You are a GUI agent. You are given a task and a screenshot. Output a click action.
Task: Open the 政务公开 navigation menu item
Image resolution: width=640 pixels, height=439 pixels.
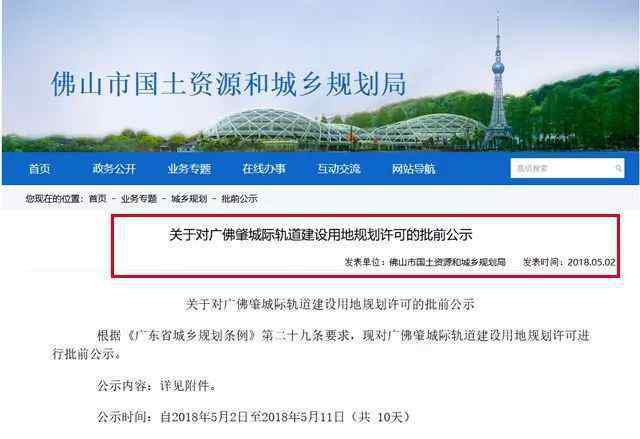coord(114,169)
